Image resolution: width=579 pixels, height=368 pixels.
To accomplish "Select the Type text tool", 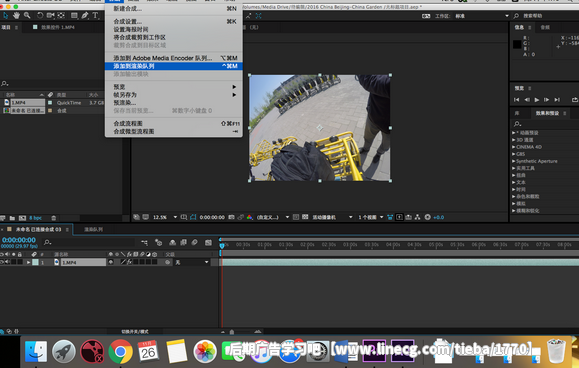I will point(95,16).
